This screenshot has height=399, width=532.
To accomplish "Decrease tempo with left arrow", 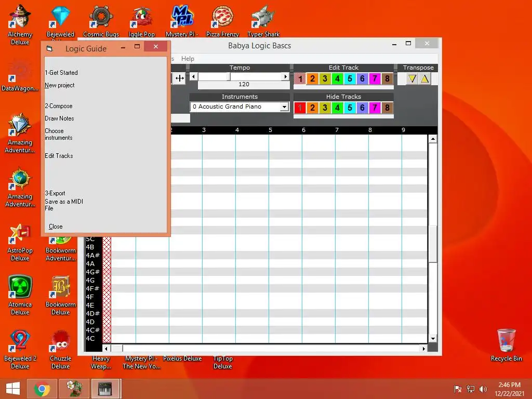I will point(194,77).
